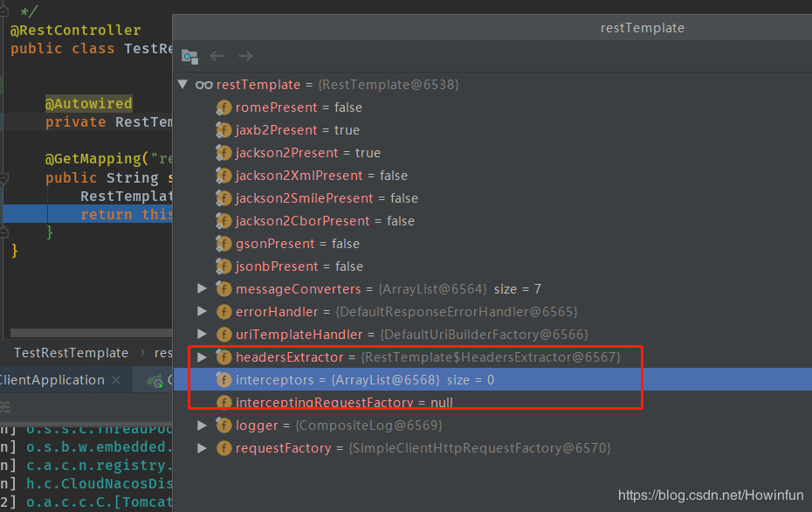Click the field icon of gsonPresent

pyautogui.click(x=224, y=244)
